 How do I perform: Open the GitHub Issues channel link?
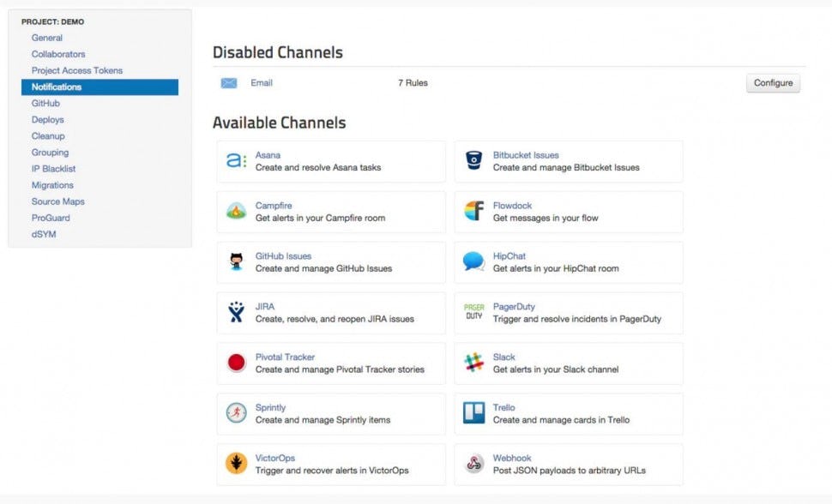[x=283, y=255]
